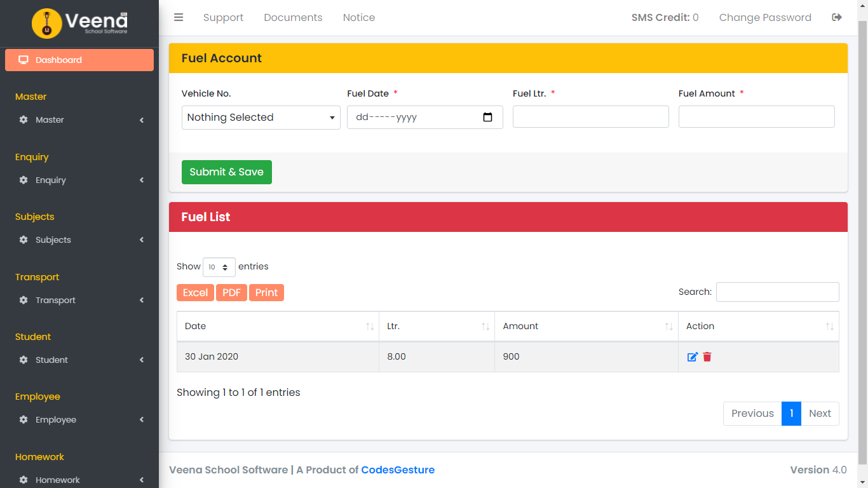Open the Student sidebar item

[x=79, y=360]
